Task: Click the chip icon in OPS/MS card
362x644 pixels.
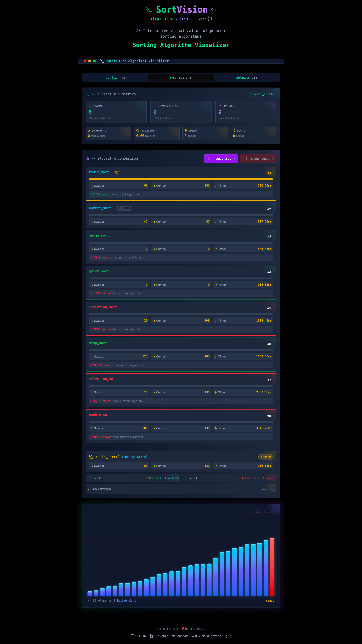Action: click(186, 131)
